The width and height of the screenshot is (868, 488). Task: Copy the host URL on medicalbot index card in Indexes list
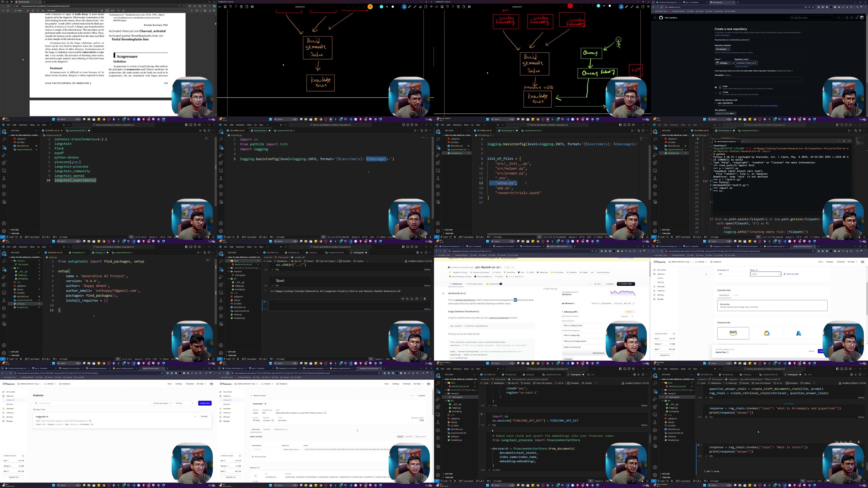point(90,421)
